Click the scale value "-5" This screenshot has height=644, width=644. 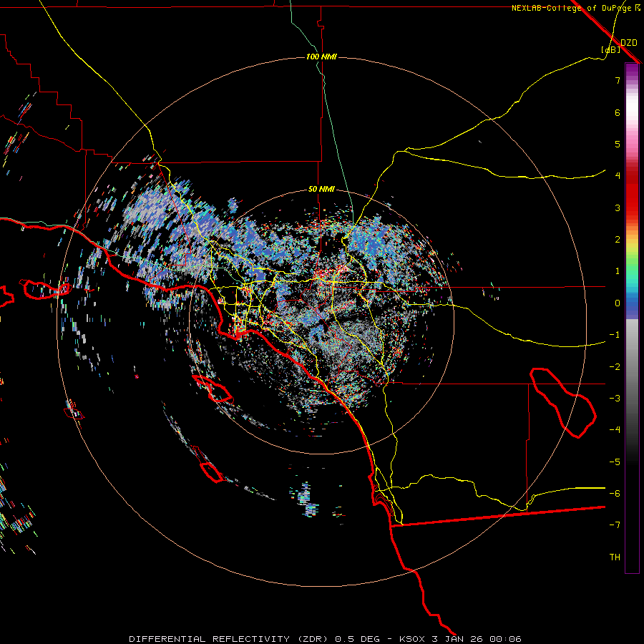615,462
